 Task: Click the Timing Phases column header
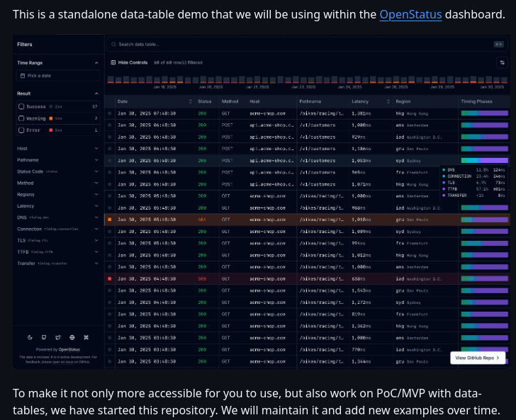(476, 101)
